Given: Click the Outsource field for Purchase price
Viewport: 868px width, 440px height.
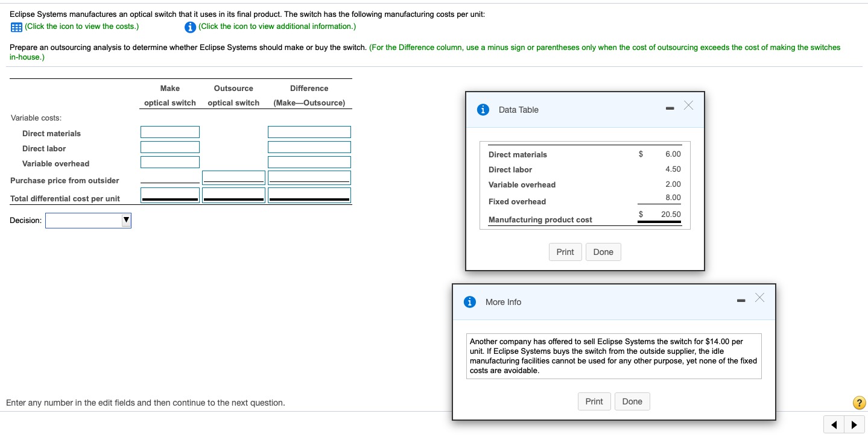Looking at the screenshot, I should tap(233, 177).
